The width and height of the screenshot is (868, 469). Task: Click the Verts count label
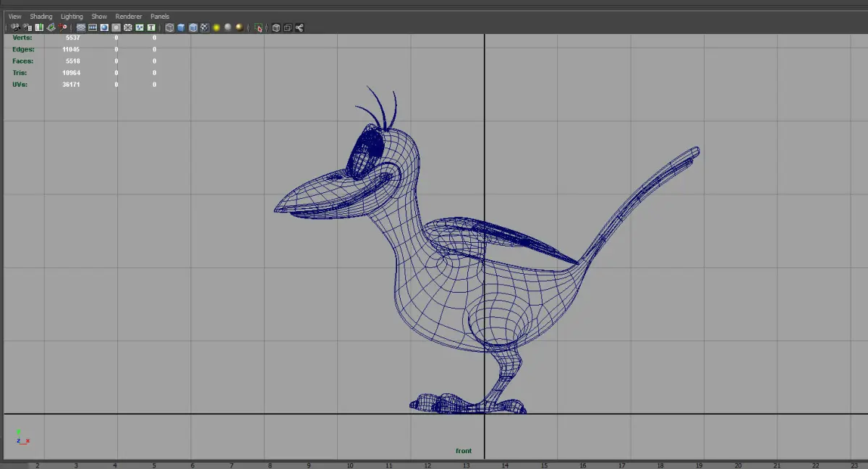tap(22, 38)
